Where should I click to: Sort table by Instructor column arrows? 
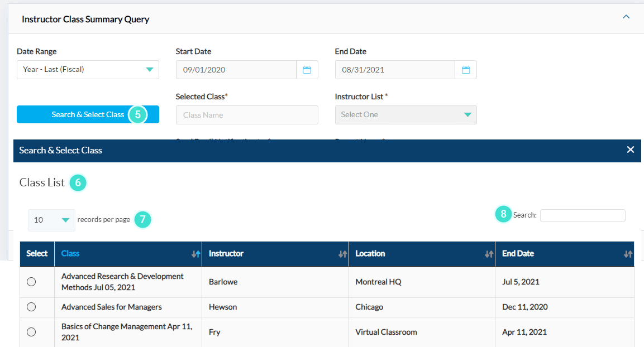[342, 254]
